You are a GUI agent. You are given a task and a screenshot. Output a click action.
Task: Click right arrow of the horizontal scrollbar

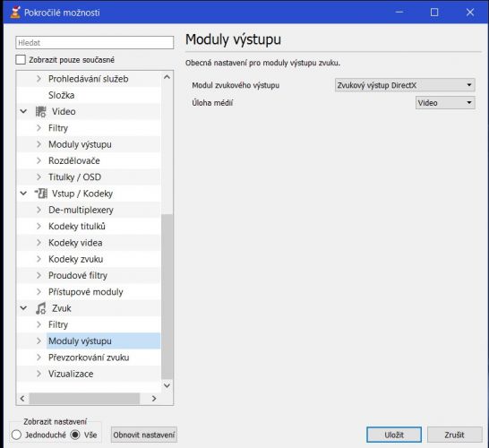tap(154, 399)
